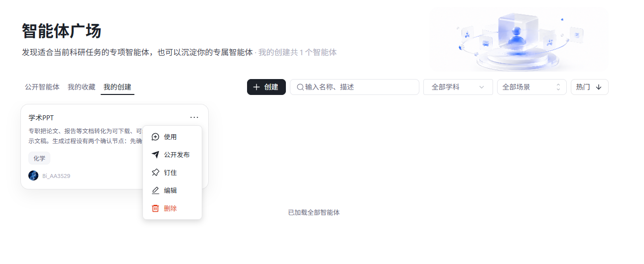
Task: Click the author name Bi_AA3529
Action: pyautogui.click(x=56, y=176)
